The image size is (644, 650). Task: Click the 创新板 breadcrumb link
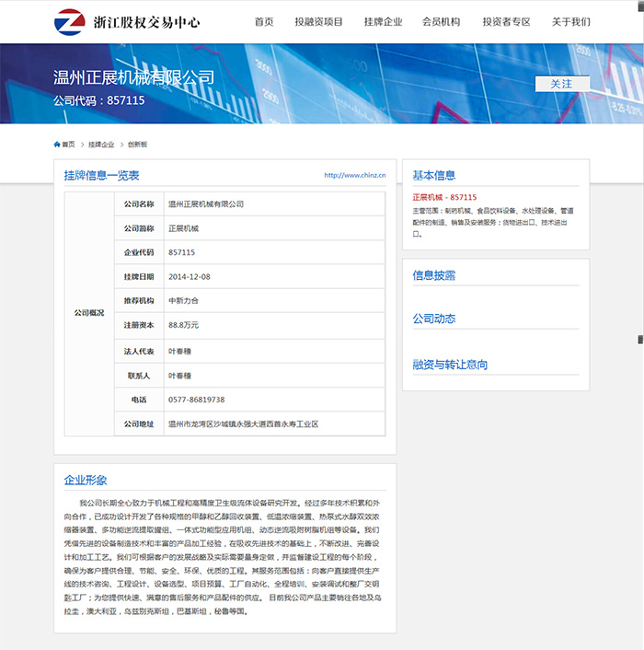(137, 145)
